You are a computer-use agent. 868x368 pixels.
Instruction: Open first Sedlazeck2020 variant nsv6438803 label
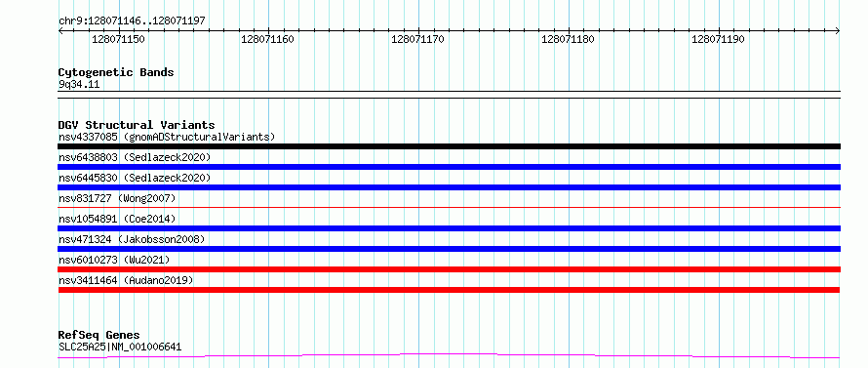(135, 157)
